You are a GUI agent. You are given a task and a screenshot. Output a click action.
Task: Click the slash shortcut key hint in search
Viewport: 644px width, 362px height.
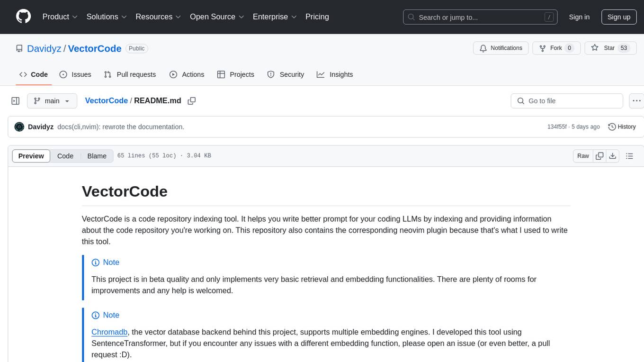point(549,17)
